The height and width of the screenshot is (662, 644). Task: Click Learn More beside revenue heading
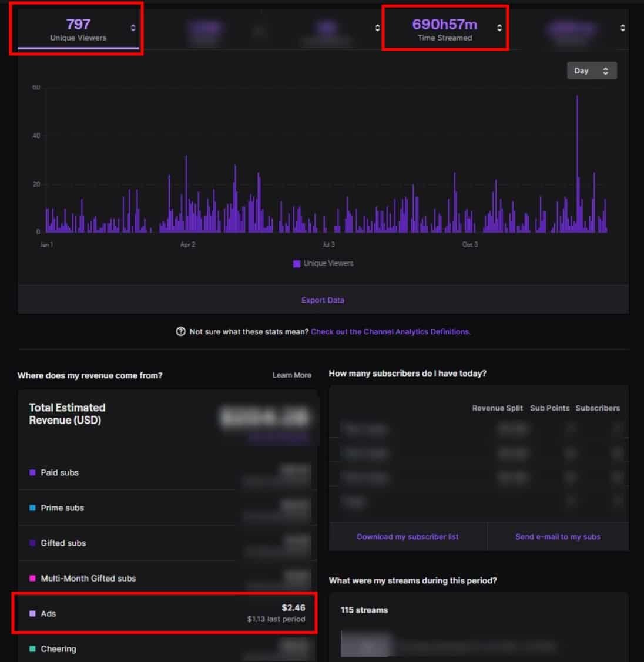[x=291, y=375]
